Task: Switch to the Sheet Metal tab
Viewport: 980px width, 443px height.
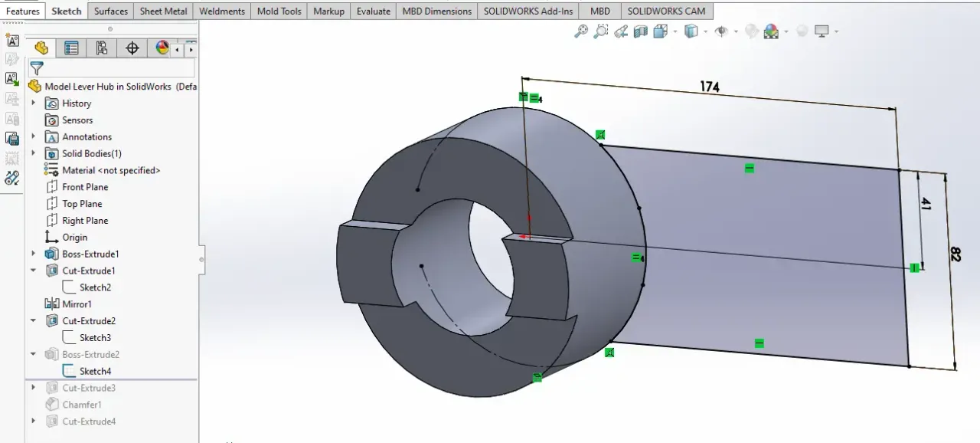Action: (164, 11)
